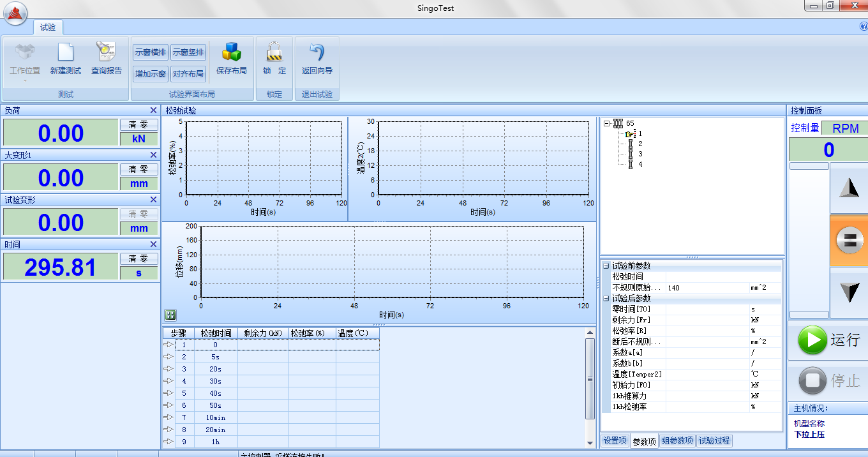Open the 设置项 tab

(x=615, y=440)
